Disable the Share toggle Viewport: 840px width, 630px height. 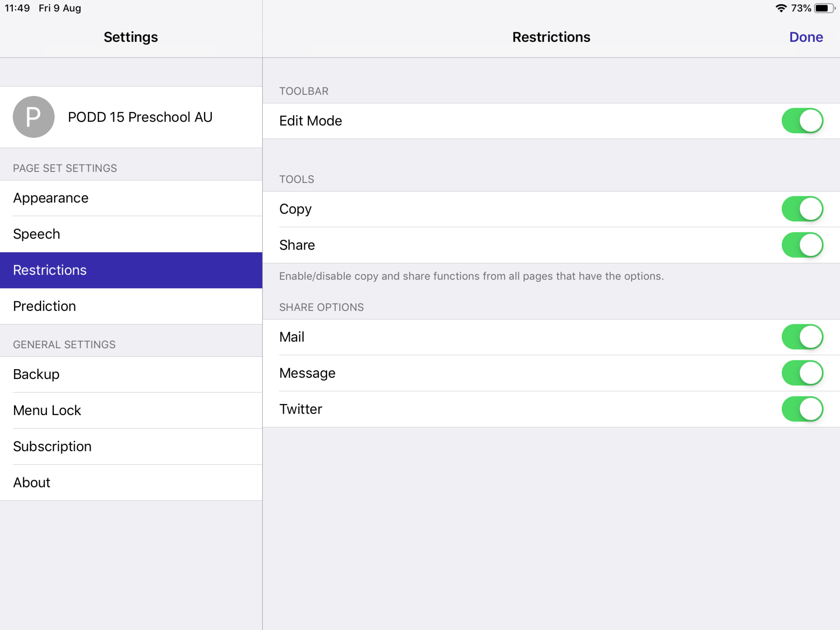point(802,245)
